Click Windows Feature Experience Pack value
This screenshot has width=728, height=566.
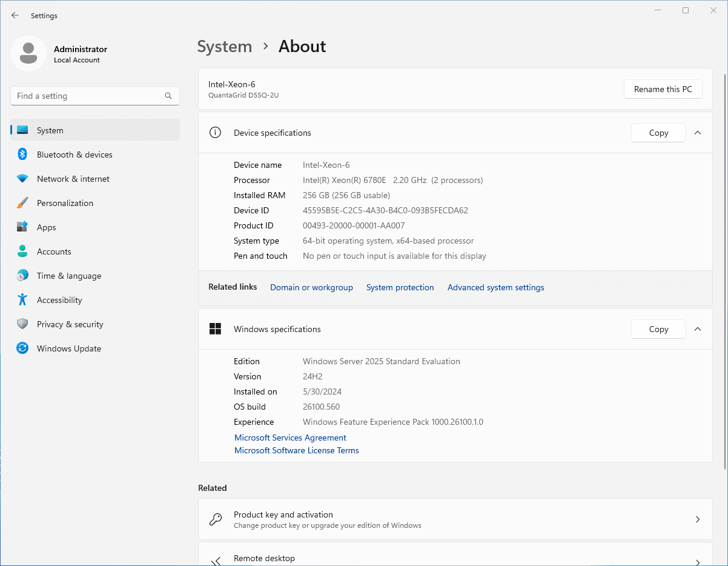point(393,422)
